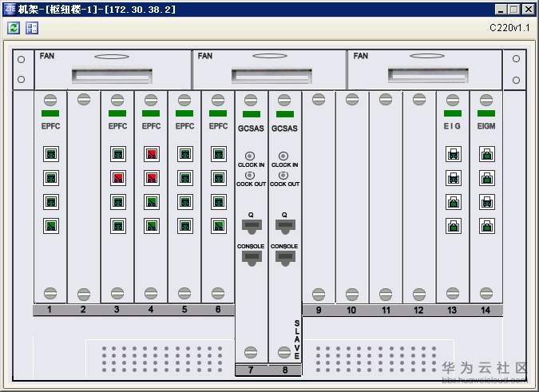
Task: Select the empty card in slot 10
Action: pyautogui.click(x=352, y=197)
